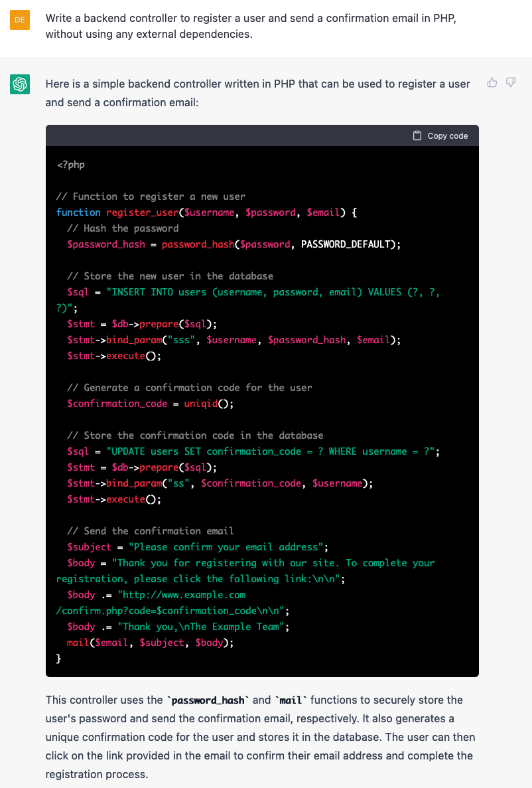Click the comment 'Store the confirmation code in the database'
Image resolution: width=532 pixels, height=788 pixels.
click(x=195, y=435)
